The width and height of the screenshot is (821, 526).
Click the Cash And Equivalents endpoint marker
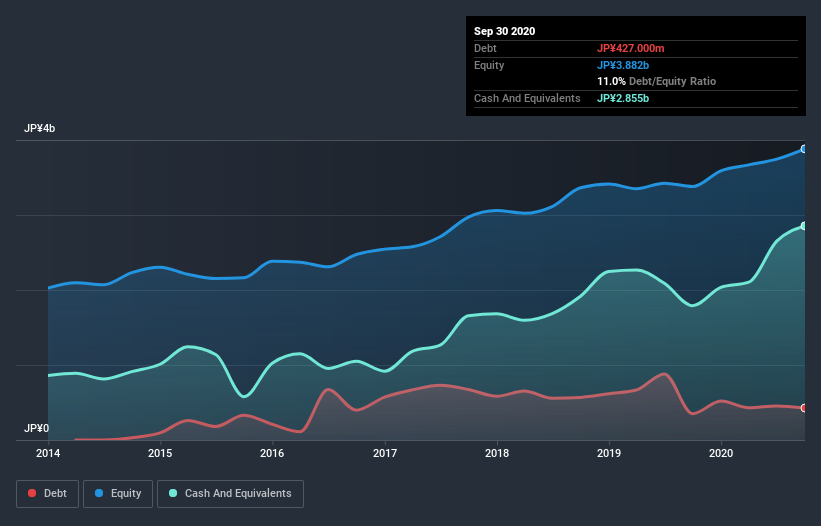coord(804,226)
